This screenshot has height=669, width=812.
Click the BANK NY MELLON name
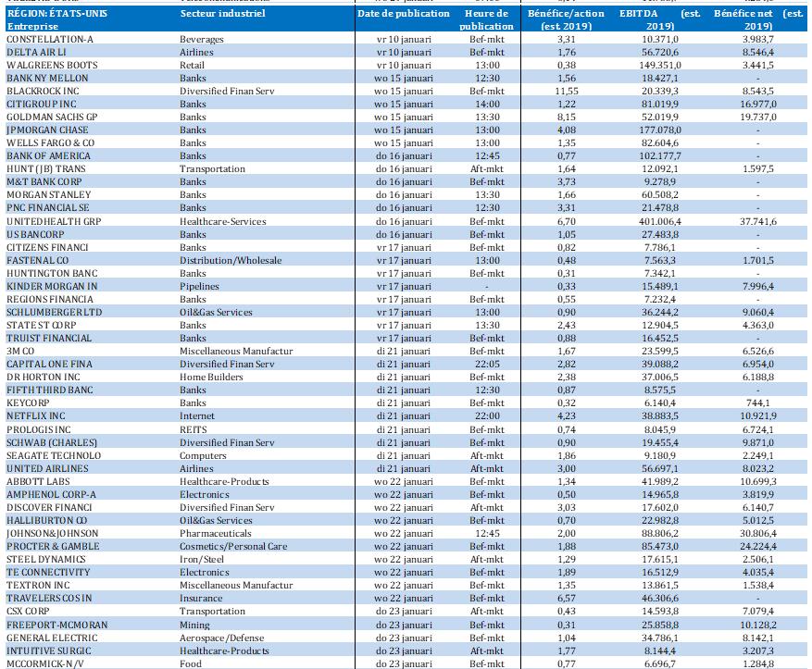point(47,78)
